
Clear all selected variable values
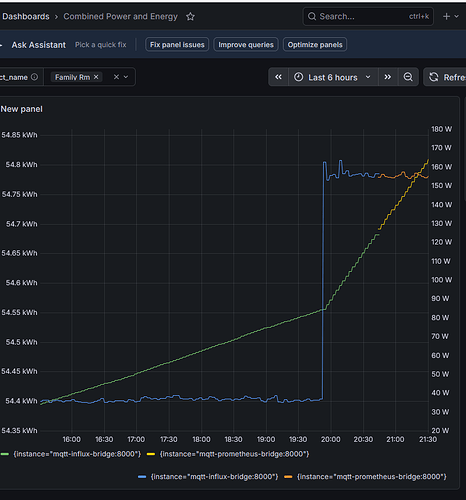pos(116,77)
